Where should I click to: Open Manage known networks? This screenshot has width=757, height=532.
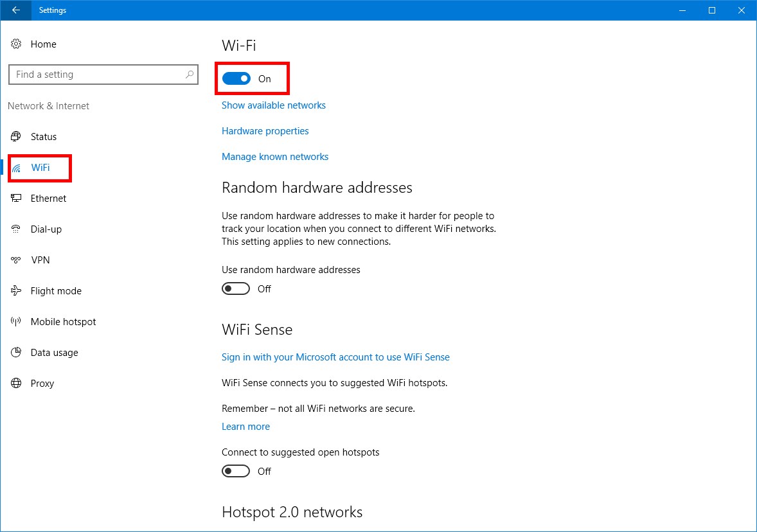[x=275, y=156]
